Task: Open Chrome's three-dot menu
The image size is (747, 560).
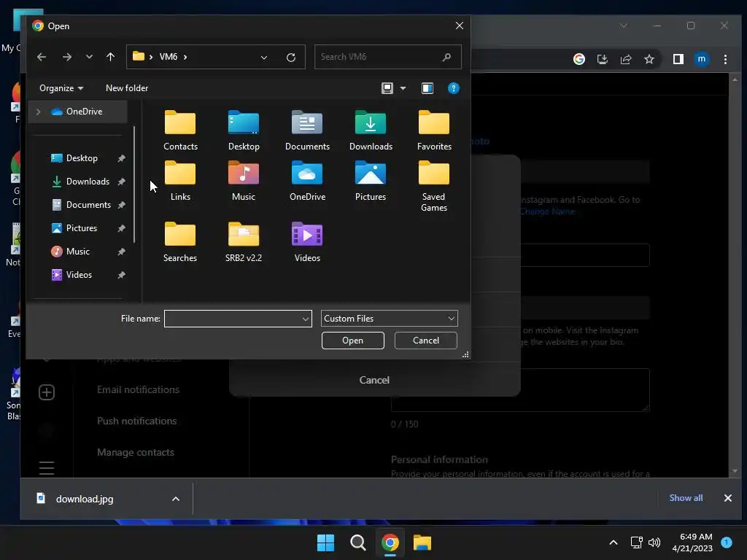Action: tap(725, 59)
